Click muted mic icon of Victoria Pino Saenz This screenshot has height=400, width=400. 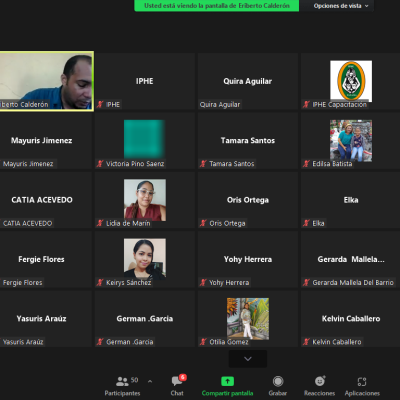[x=100, y=164]
